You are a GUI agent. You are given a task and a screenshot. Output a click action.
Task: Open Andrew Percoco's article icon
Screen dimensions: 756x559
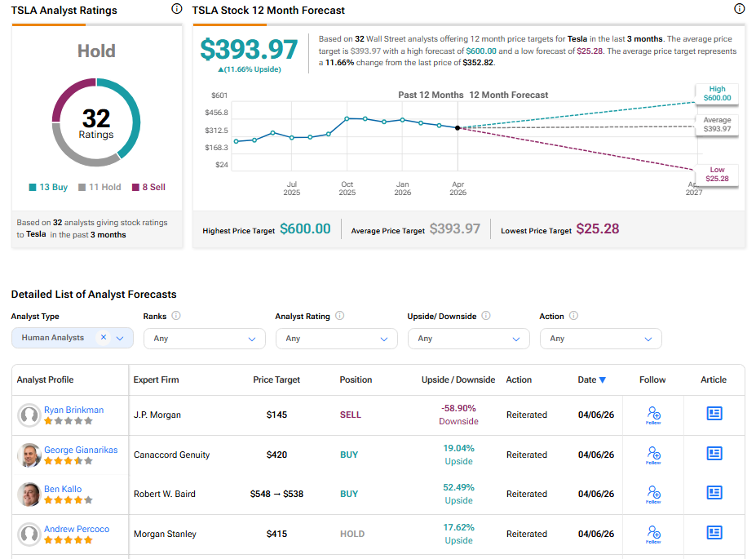[x=714, y=533]
